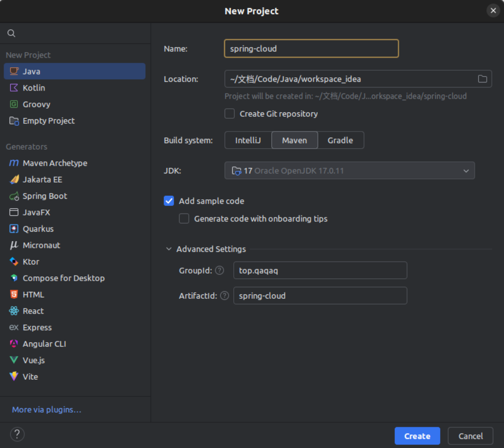Focus the project Name field

tap(312, 49)
